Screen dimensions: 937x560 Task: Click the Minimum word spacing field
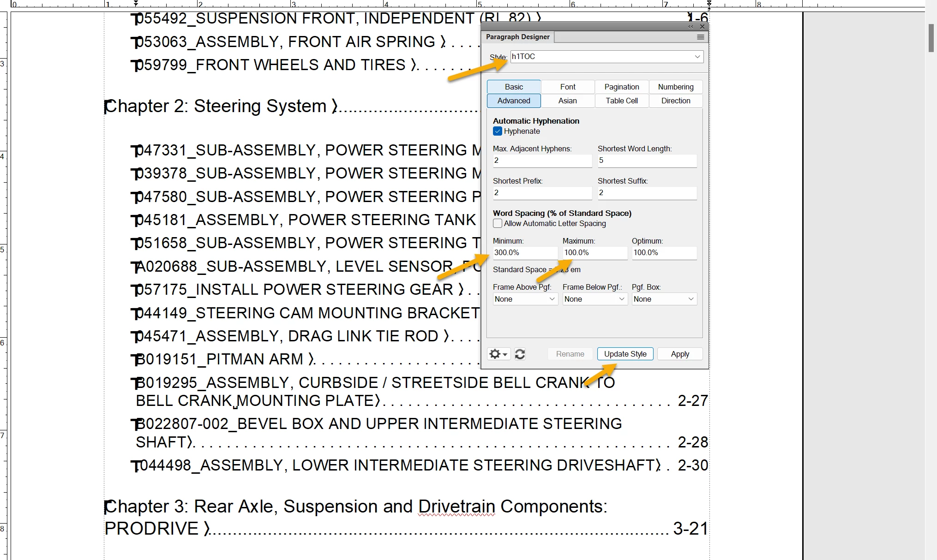click(x=525, y=253)
